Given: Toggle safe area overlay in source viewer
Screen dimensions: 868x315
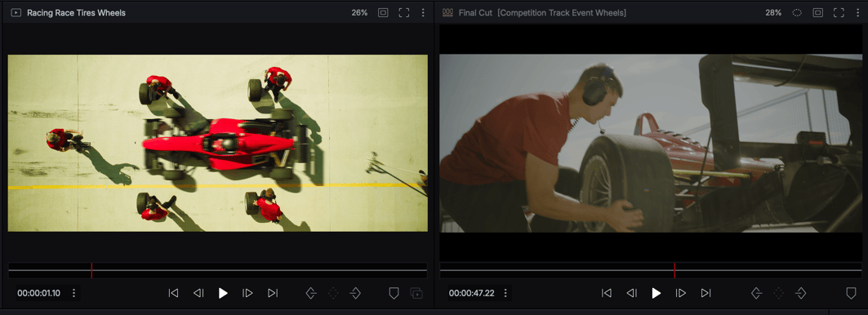Looking at the screenshot, I should point(383,12).
